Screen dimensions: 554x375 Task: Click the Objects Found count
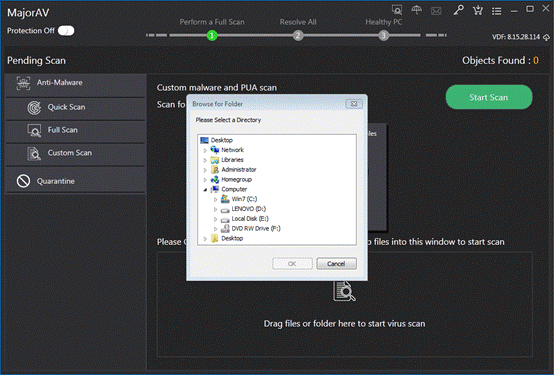536,60
